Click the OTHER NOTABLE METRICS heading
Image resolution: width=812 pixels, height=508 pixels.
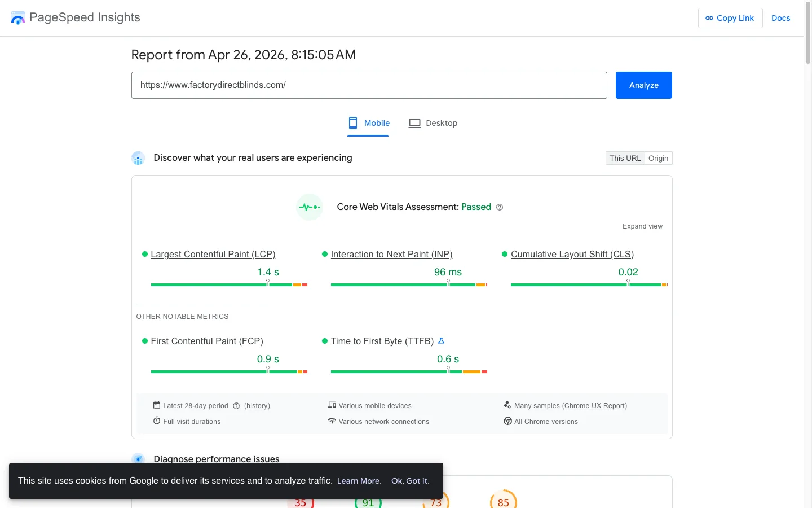pyautogui.click(x=182, y=317)
